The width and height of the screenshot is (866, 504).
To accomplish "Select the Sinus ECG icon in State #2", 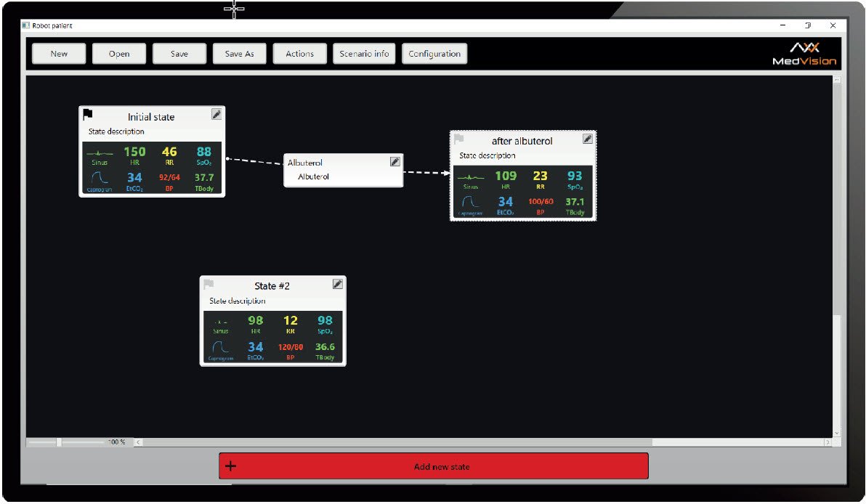I will tap(220, 322).
